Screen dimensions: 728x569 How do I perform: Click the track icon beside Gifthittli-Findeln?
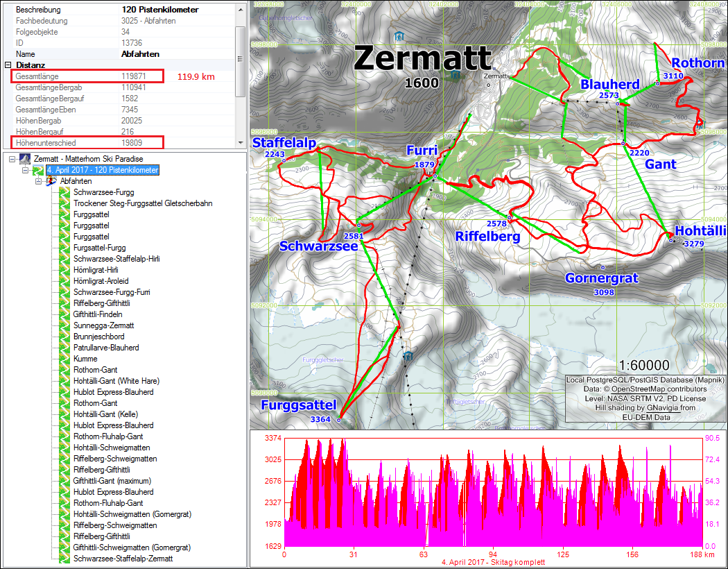(64, 314)
